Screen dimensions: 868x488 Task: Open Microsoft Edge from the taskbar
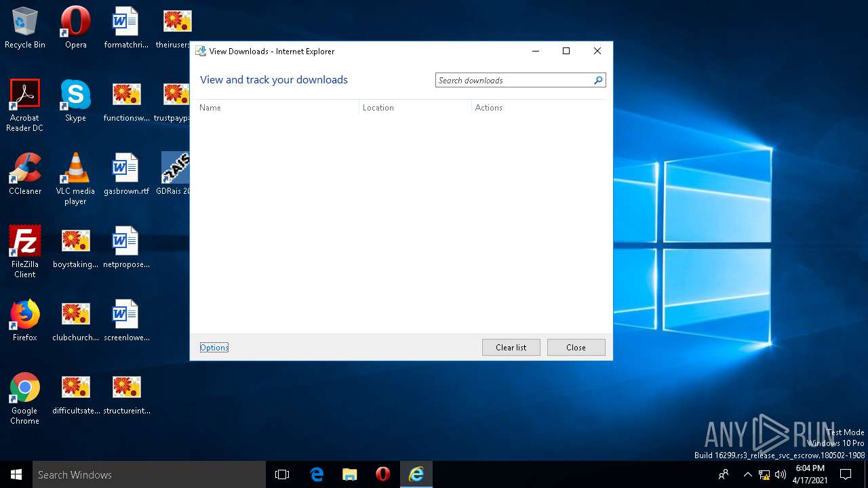click(317, 474)
